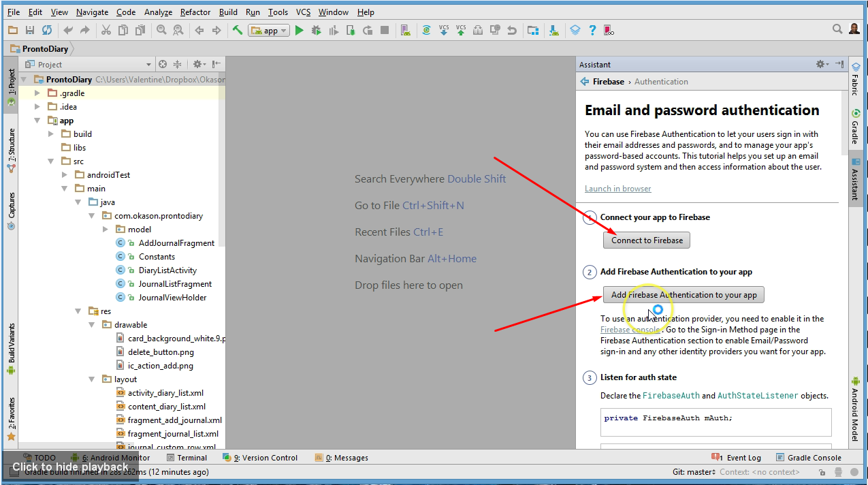Select delete_button.png file

(161, 352)
